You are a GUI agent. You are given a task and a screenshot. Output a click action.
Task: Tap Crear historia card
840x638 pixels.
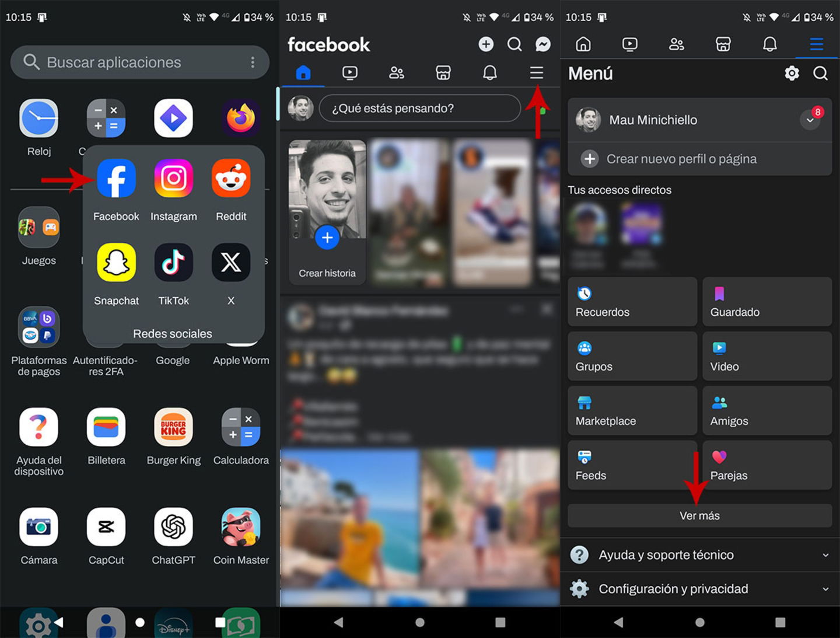tap(327, 212)
